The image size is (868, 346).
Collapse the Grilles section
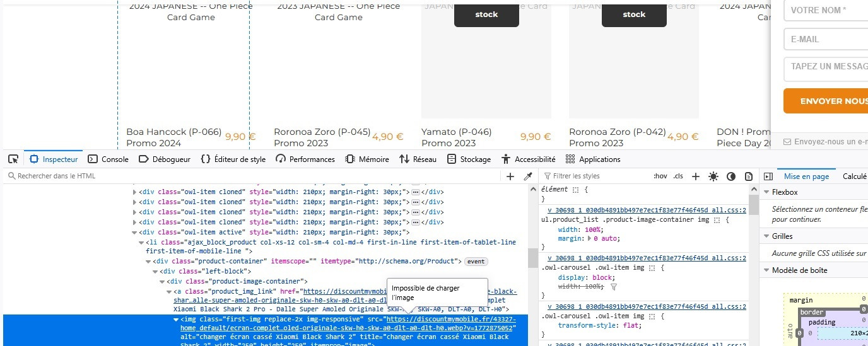[766, 236]
